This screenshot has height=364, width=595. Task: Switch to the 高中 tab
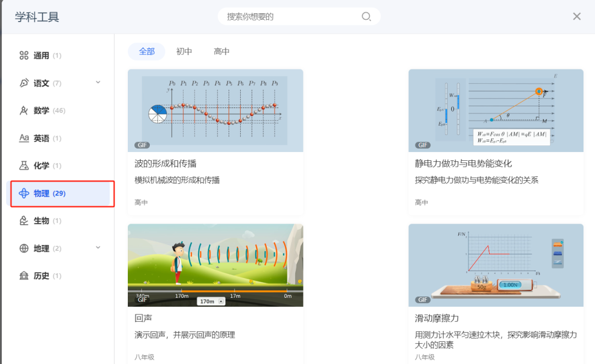coord(221,51)
